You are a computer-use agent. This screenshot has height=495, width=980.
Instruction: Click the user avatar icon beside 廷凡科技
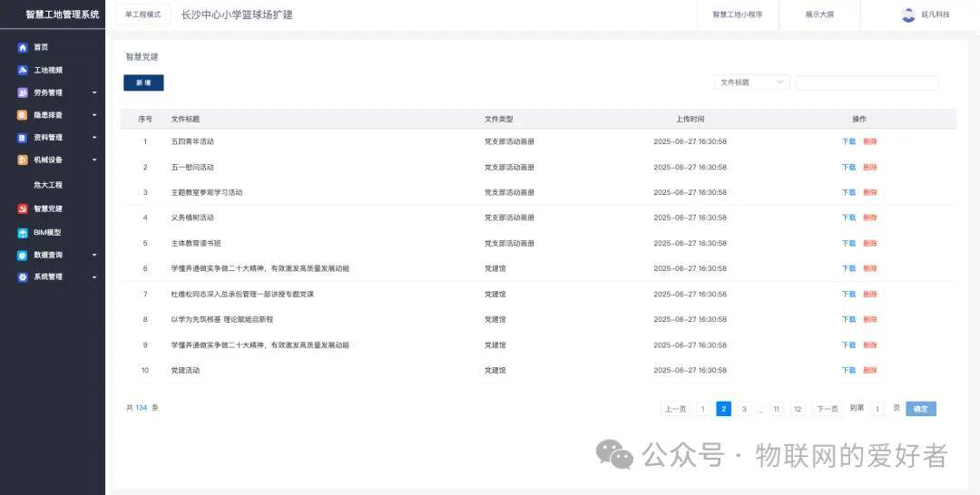(x=908, y=15)
